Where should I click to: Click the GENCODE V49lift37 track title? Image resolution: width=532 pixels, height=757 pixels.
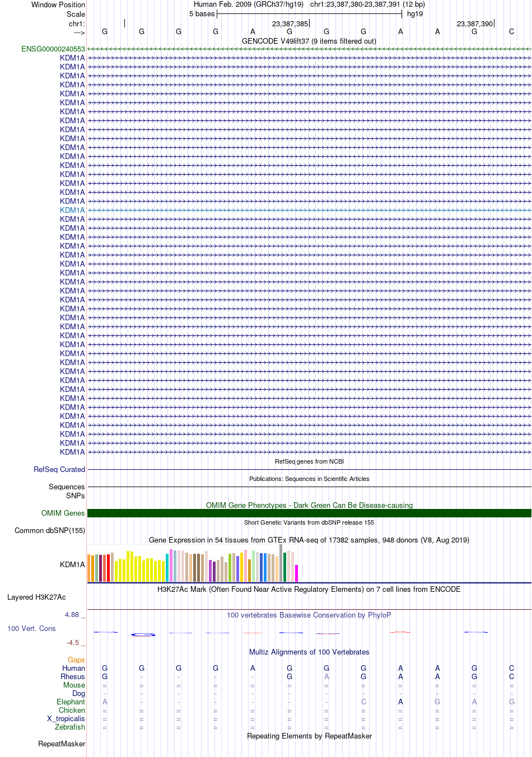click(x=309, y=41)
